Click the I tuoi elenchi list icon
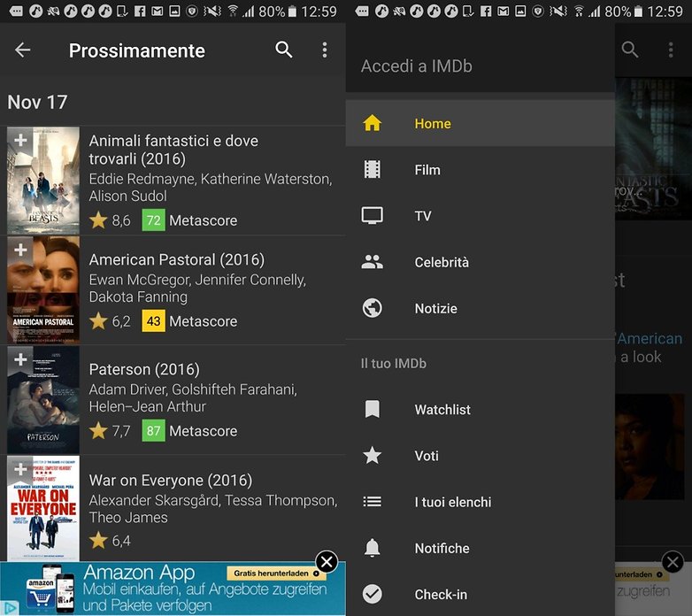 [x=372, y=502]
